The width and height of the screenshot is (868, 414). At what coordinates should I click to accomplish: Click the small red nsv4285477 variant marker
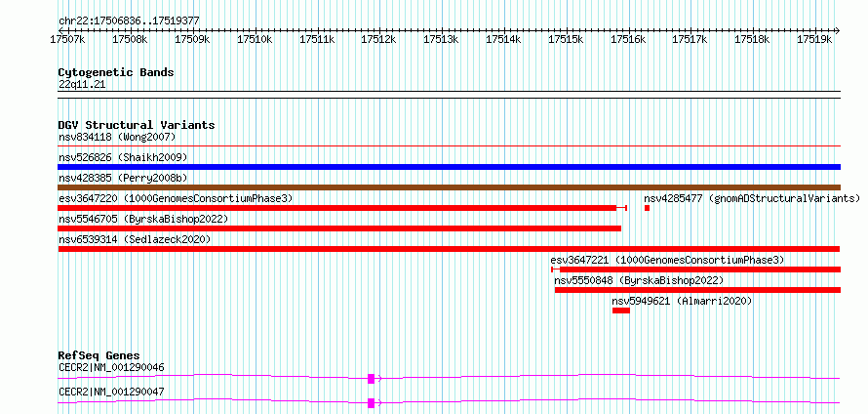(647, 208)
